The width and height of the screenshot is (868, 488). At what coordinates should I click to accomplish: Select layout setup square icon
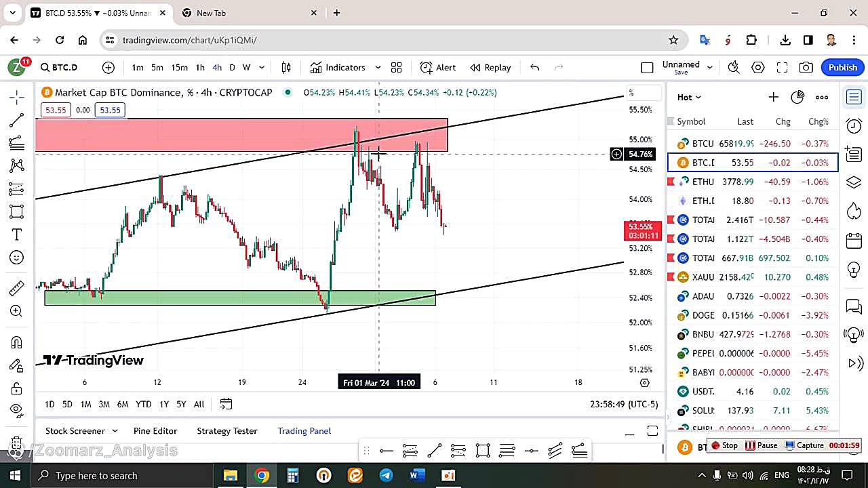[x=647, y=67]
